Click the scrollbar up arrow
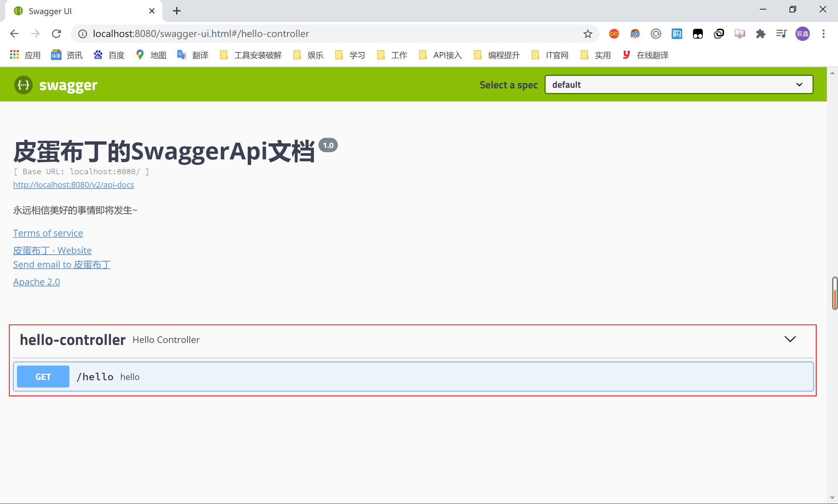 [x=832, y=73]
